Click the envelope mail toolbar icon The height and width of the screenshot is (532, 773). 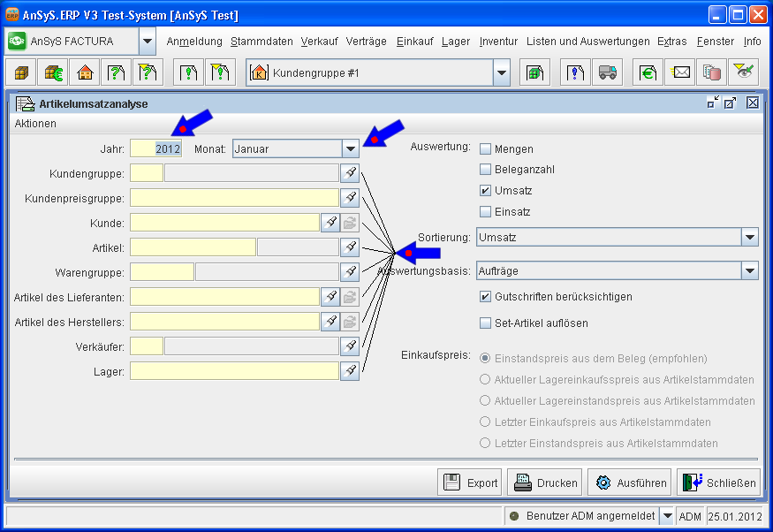681,72
